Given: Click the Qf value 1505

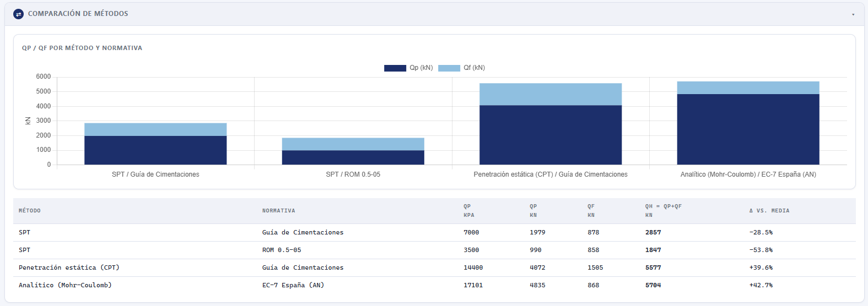Looking at the screenshot, I should point(595,267).
